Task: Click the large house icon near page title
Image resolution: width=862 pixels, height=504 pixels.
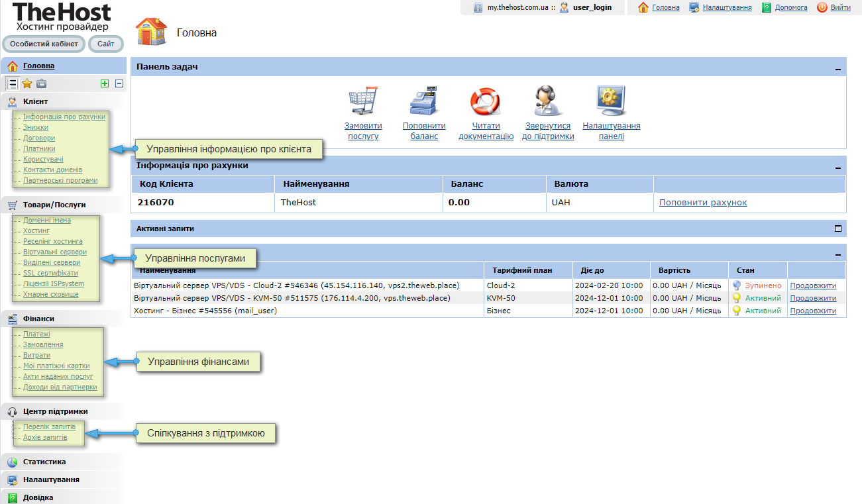Action: tap(152, 32)
